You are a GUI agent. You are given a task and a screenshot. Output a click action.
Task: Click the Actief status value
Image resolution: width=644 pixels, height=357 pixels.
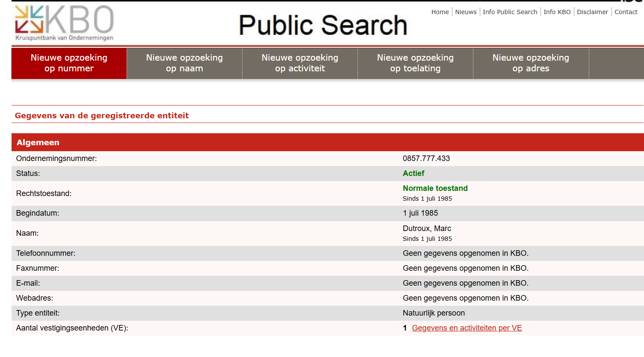click(414, 173)
